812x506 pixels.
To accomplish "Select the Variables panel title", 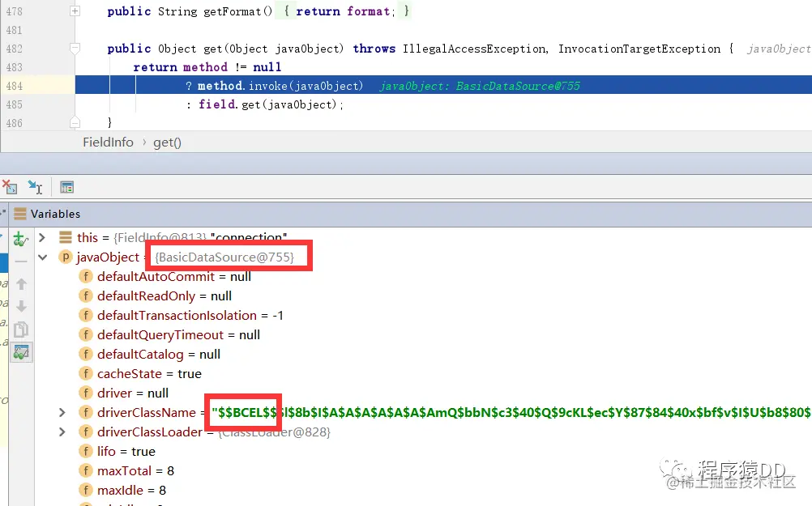I will (55, 214).
